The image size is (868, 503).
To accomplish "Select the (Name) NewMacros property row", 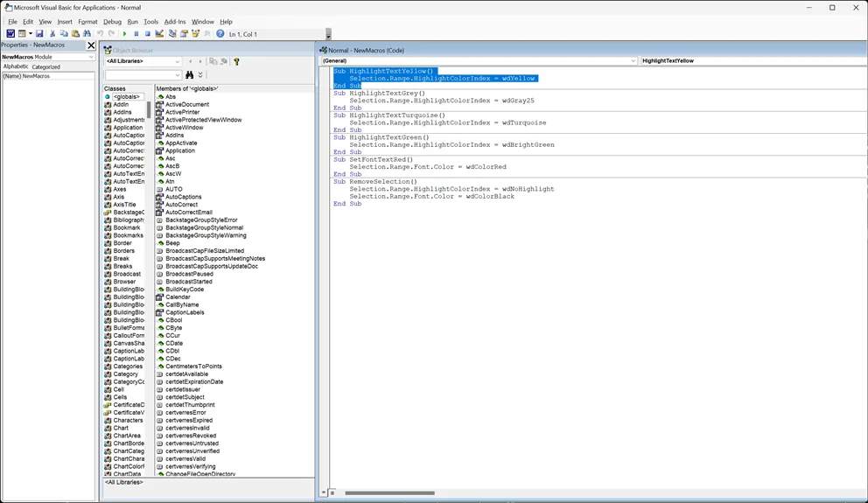I will point(48,76).
